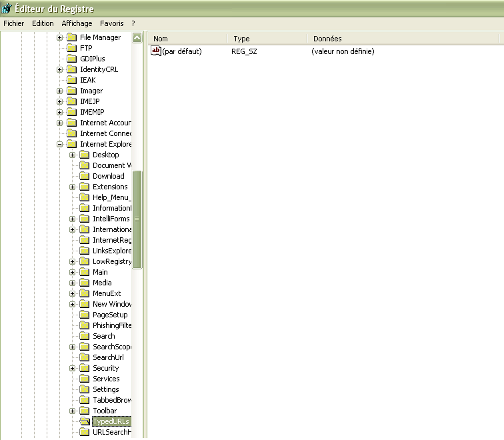Click the tree scrollbar up arrow

[x=137, y=37]
